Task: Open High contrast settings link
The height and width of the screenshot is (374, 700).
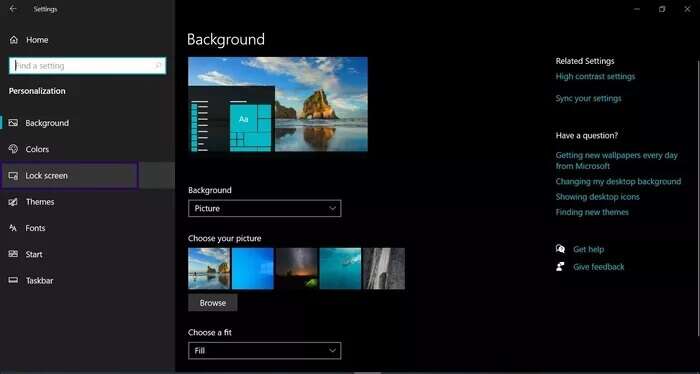Action: (595, 76)
